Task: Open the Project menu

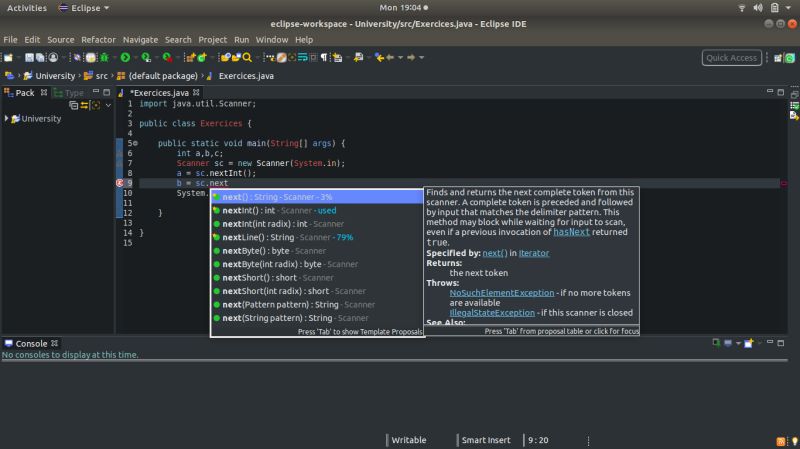Action: pos(212,39)
